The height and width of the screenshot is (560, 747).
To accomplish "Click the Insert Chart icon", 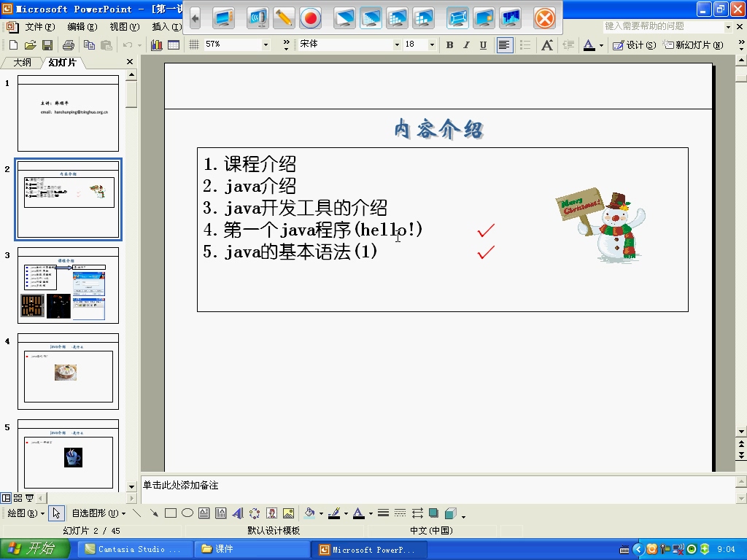I will (156, 44).
